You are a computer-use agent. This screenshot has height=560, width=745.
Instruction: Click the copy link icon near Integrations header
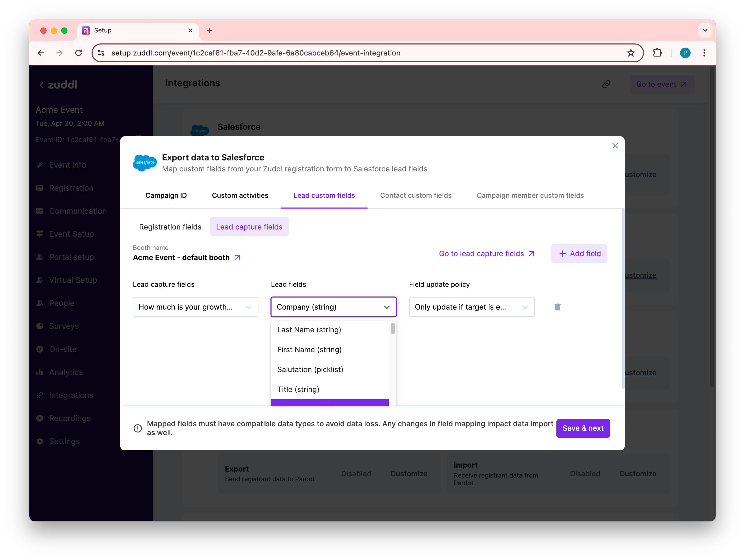tap(606, 84)
